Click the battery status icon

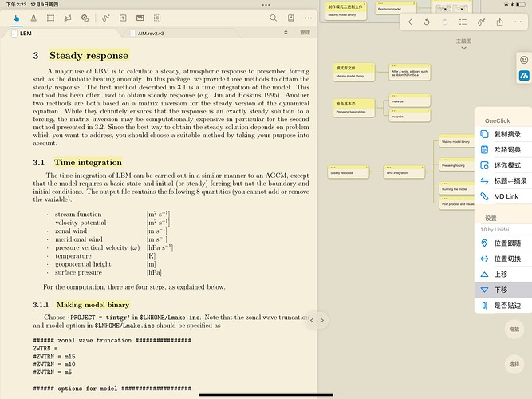522,5
